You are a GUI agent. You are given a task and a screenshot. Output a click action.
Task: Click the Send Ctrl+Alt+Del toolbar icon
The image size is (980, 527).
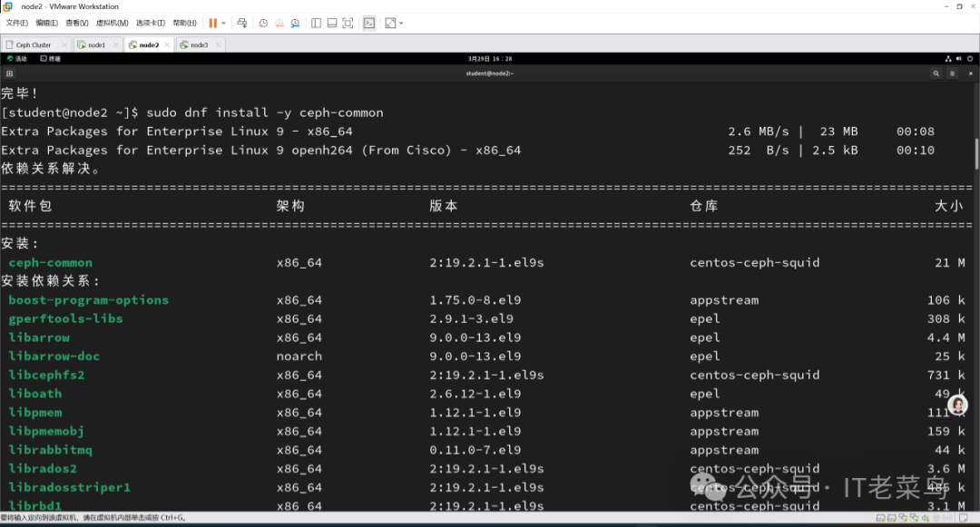coord(242,23)
